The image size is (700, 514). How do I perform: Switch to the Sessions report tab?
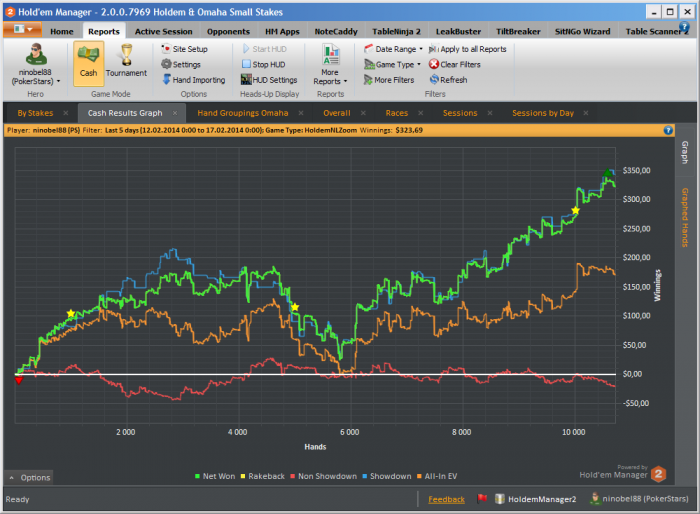pyautogui.click(x=460, y=113)
